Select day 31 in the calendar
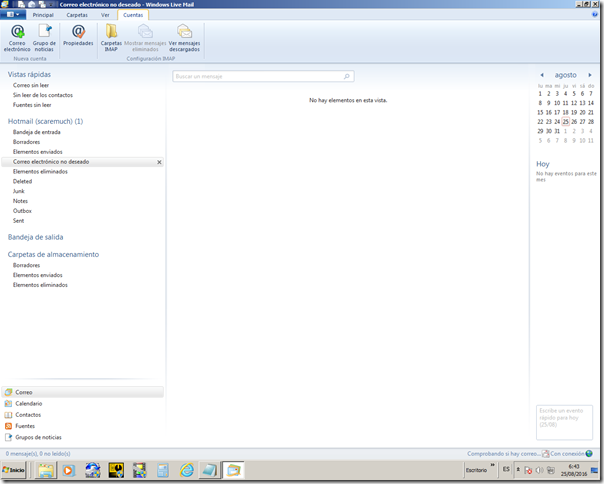 pyautogui.click(x=557, y=131)
